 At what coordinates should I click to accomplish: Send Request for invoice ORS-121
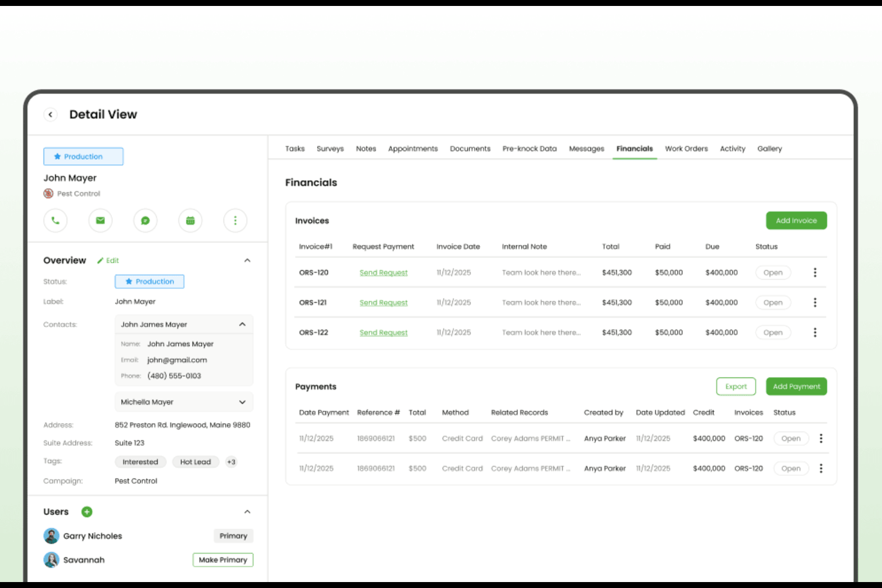[384, 303]
